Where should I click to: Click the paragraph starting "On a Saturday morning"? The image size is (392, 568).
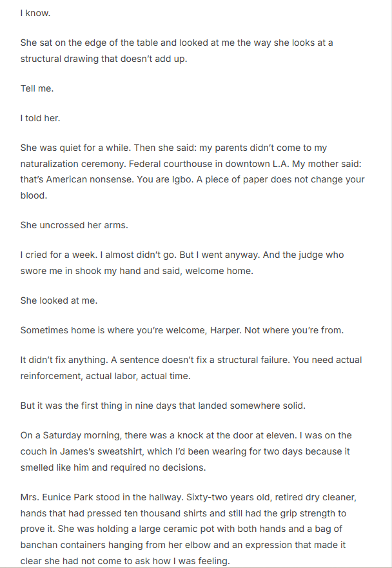click(x=186, y=451)
